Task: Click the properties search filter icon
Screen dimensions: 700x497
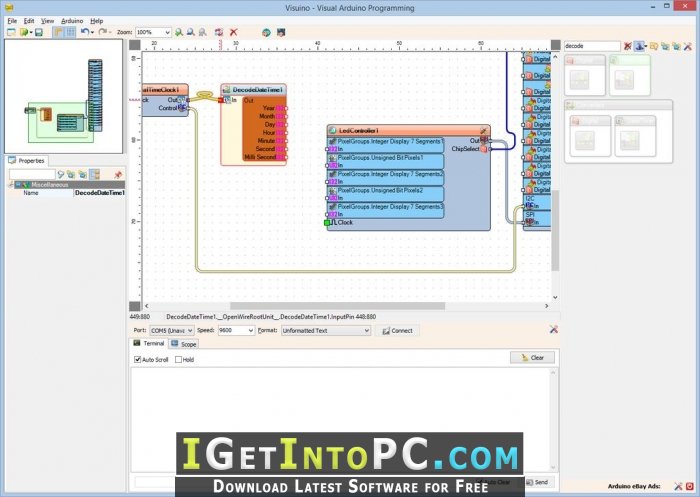Action: pyautogui.click(x=61, y=174)
